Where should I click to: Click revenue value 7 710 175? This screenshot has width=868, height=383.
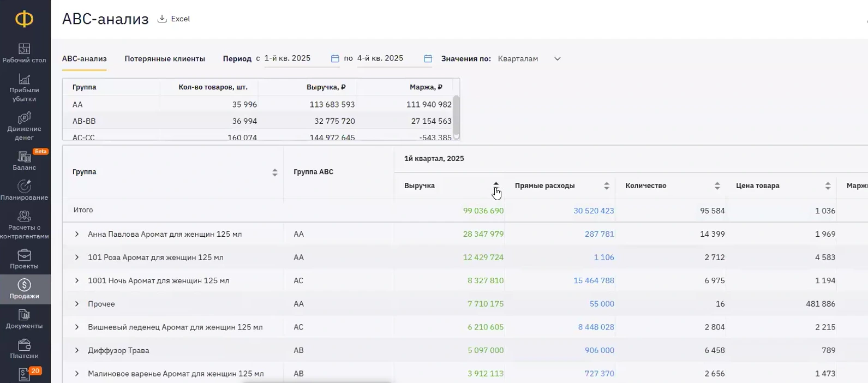click(486, 304)
